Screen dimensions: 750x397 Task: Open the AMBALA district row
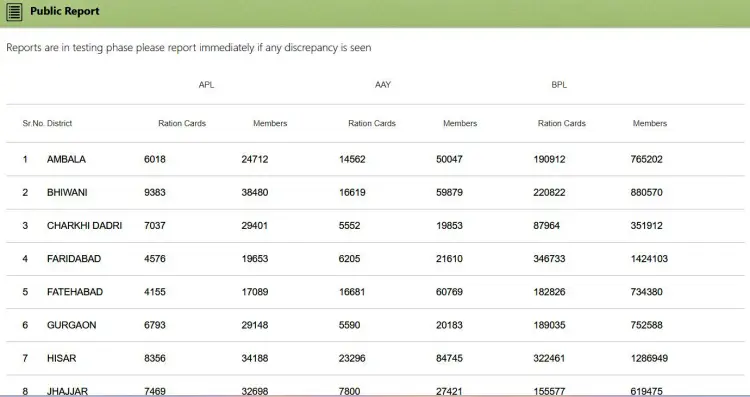(x=375, y=159)
